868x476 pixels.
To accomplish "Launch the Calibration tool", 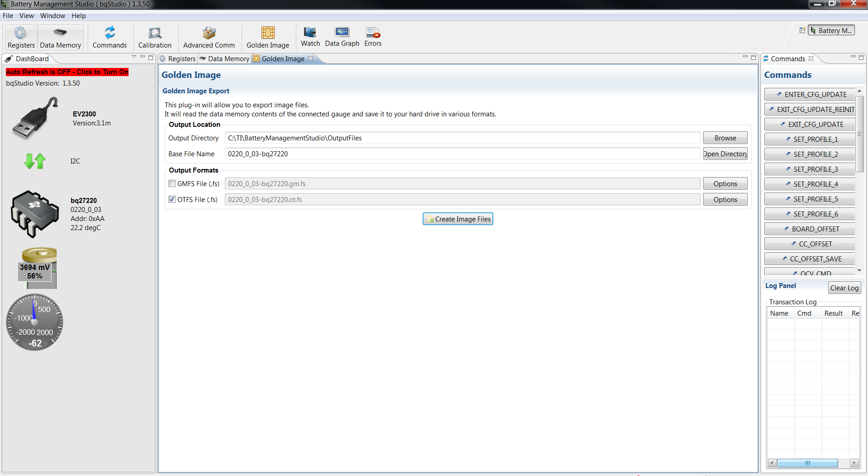I will pyautogui.click(x=155, y=37).
